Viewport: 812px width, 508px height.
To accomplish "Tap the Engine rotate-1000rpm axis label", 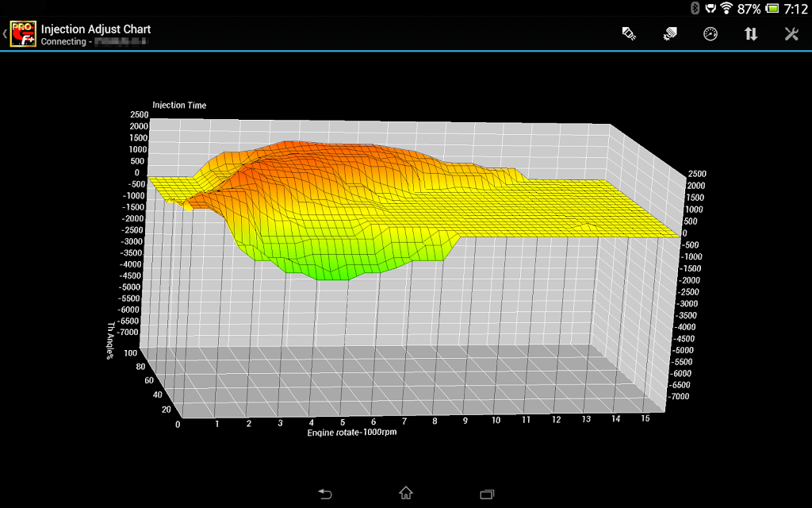I will point(352,433).
